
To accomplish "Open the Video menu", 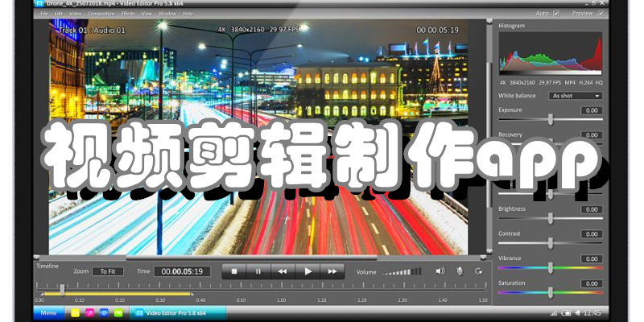I will pyautogui.click(x=76, y=14).
